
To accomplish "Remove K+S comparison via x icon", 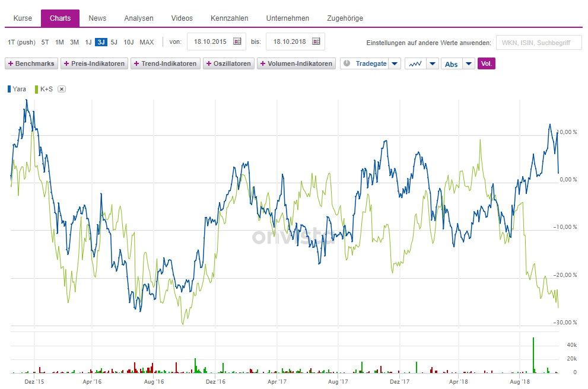I will pos(62,89).
